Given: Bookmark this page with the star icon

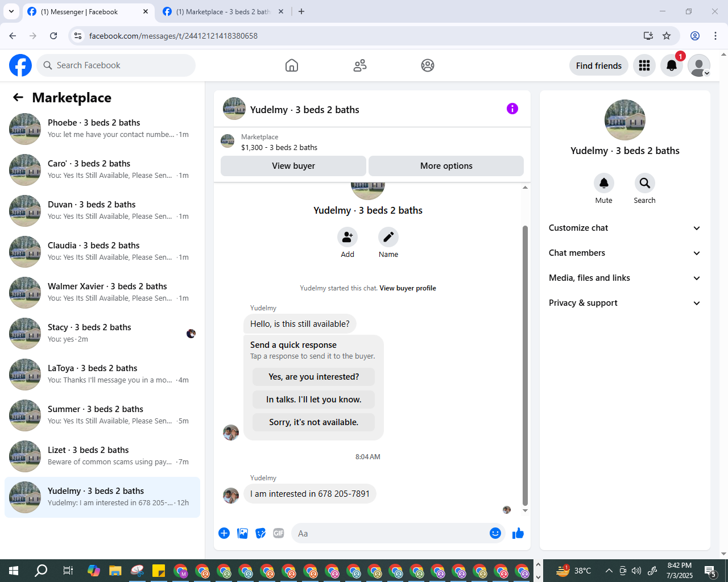Looking at the screenshot, I should point(667,36).
